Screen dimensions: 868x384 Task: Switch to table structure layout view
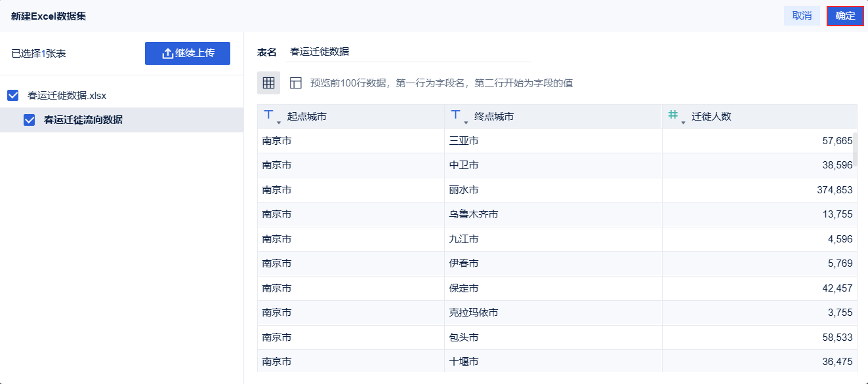tap(296, 83)
